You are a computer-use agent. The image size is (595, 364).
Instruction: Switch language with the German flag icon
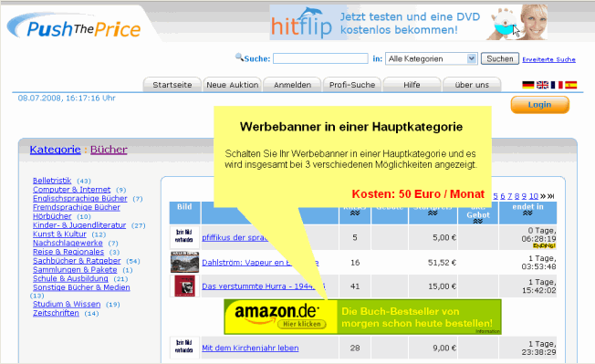[527, 85]
